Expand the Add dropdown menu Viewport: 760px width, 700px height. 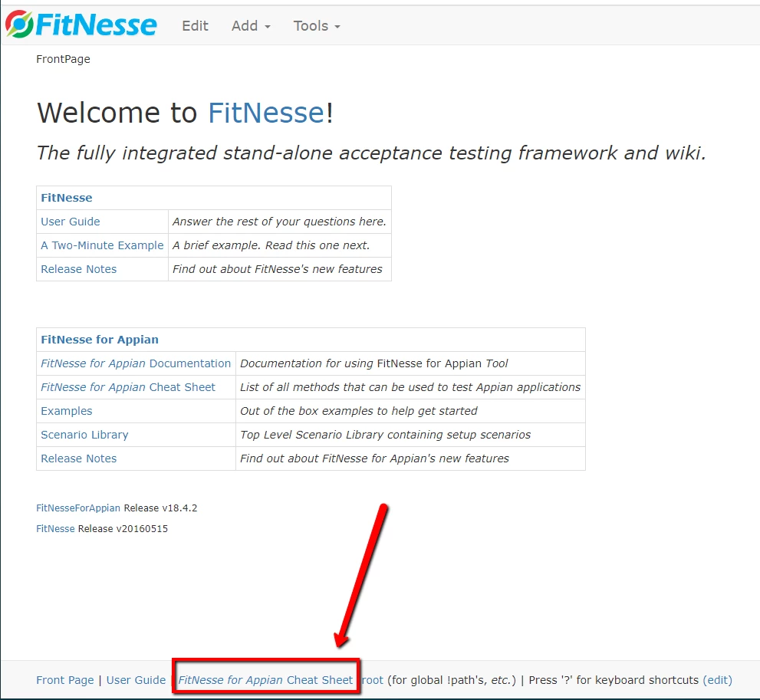click(x=251, y=25)
